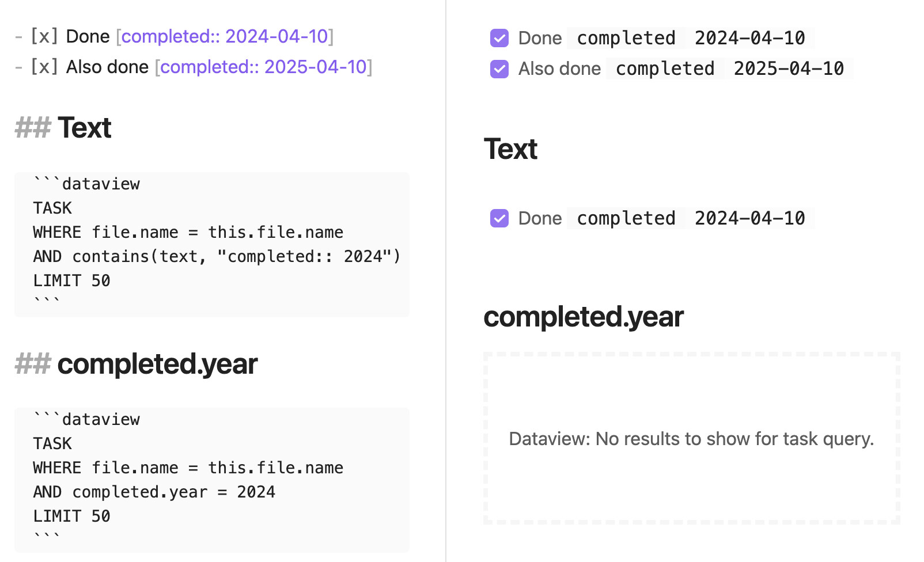Click the 'completed:: 2025-04-10' inline field in editor
The height and width of the screenshot is (562, 924).
point(264,67)
